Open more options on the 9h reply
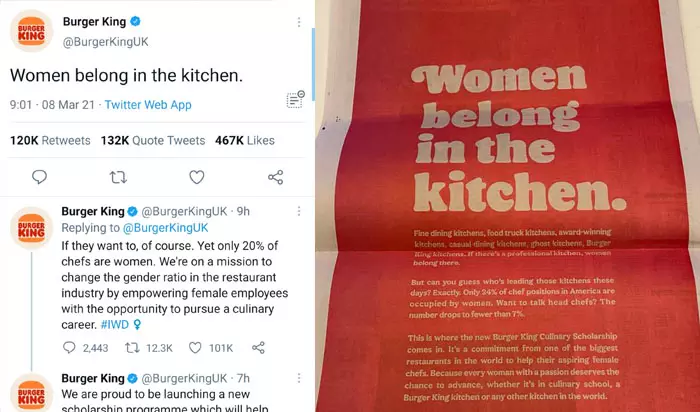The height and width of the screenshot is (412, 700). [299, 211]
